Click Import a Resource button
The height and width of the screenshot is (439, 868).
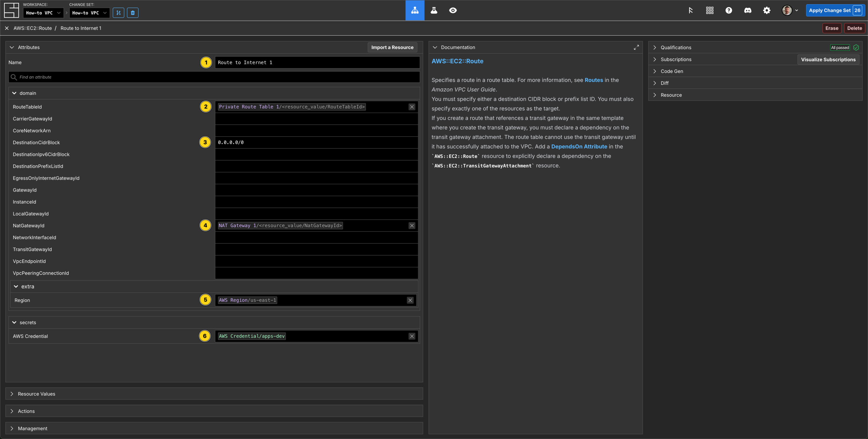pos(392,48)
